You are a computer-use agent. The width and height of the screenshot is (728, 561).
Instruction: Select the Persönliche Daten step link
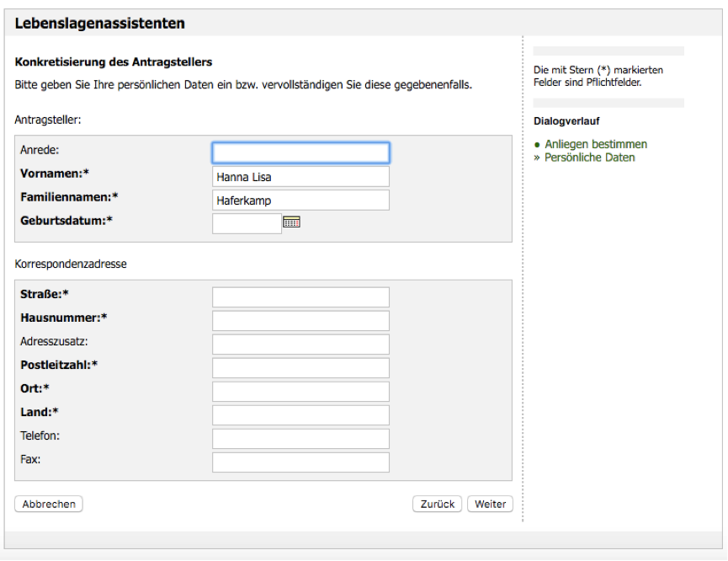coord(590,158)
